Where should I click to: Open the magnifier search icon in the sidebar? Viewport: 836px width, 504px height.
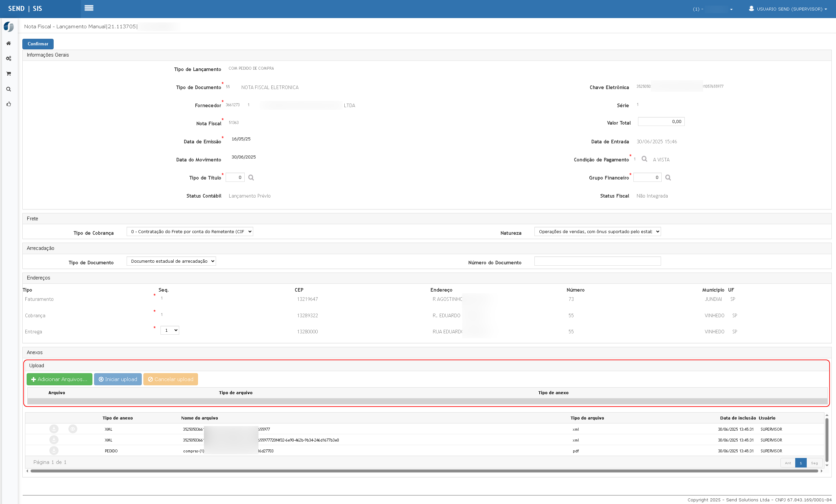(9, 89)
